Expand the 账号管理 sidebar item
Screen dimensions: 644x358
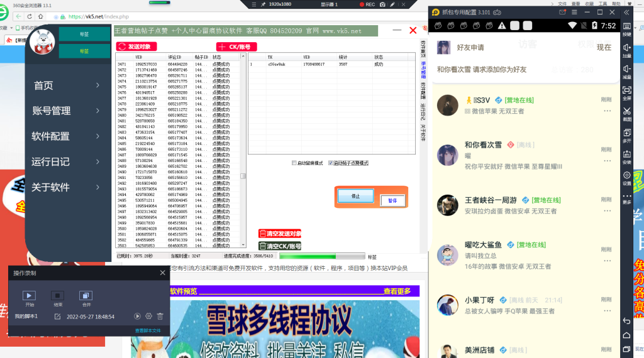click(x=69, y=111)
